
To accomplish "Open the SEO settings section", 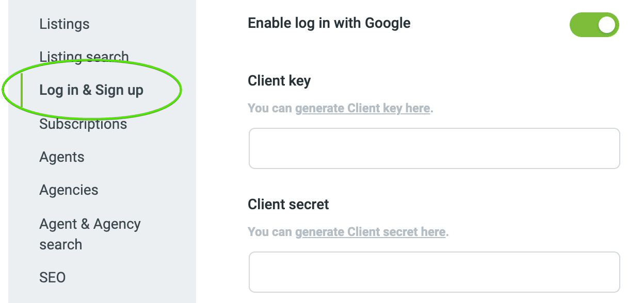I will (x=52, y=277).
